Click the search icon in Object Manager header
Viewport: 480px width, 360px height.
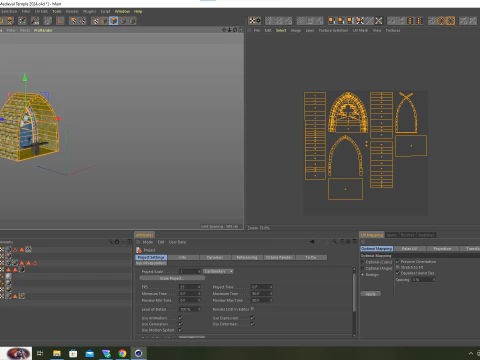[111, 242]
